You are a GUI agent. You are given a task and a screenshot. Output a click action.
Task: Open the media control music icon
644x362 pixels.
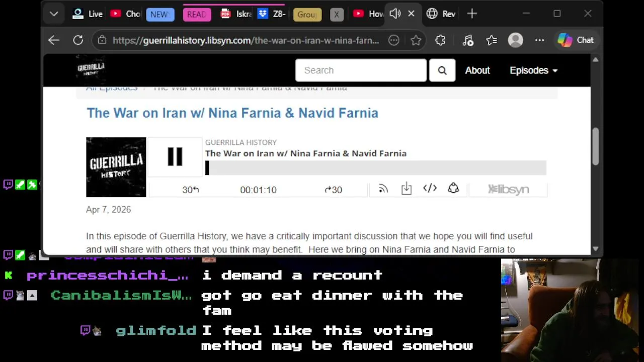pos(468,40)
